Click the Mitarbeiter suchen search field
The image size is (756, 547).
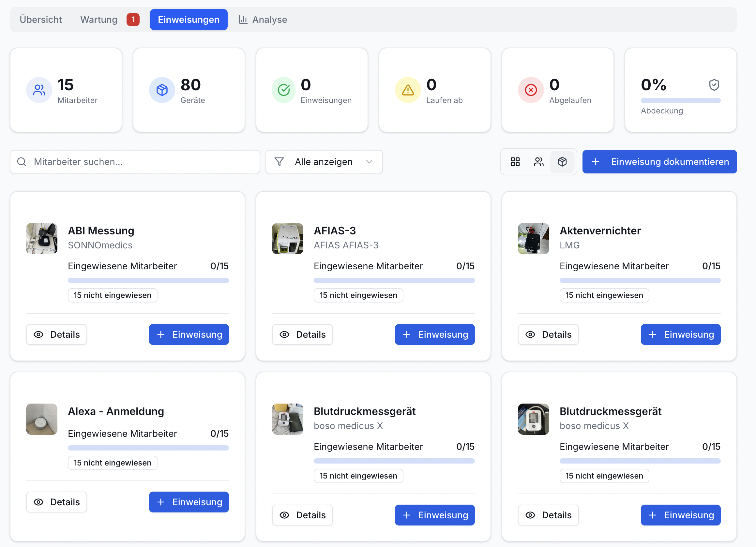[135, 162]
